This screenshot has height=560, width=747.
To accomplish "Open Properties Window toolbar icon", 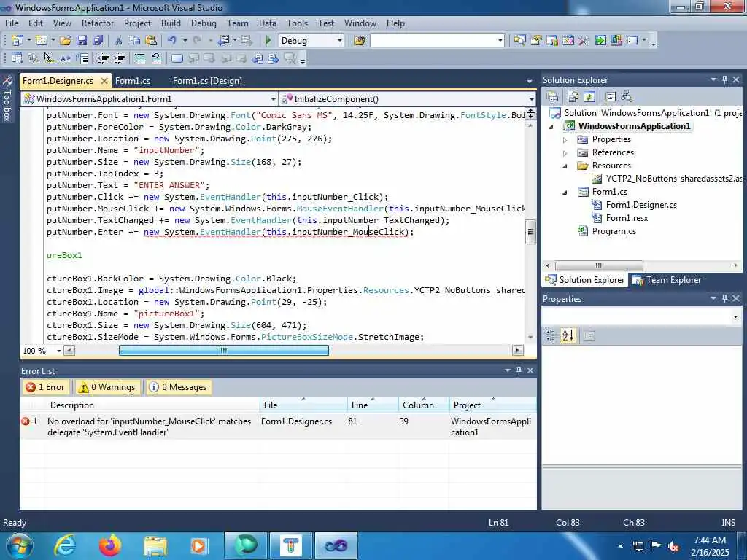I will click(536, 41).
